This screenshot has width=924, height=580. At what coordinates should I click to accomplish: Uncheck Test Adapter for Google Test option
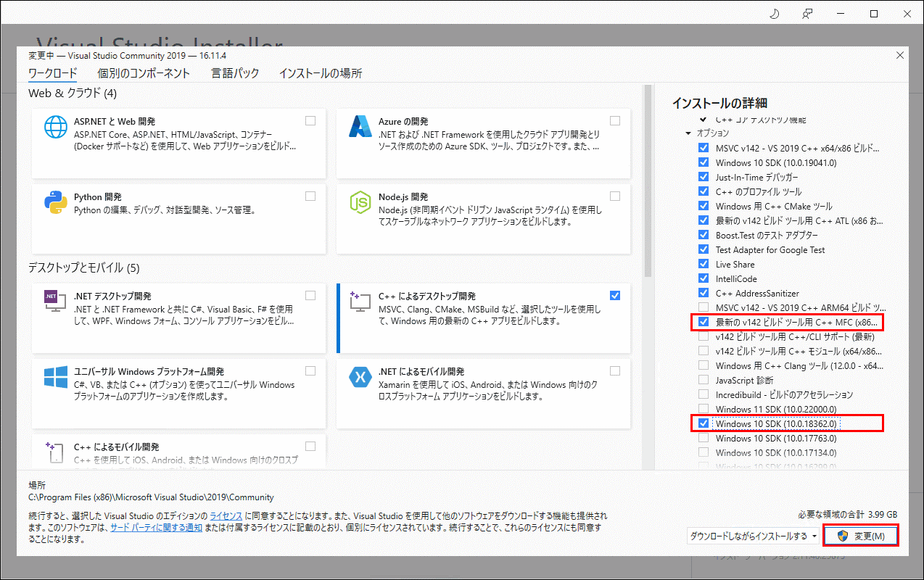pos(703,249)
